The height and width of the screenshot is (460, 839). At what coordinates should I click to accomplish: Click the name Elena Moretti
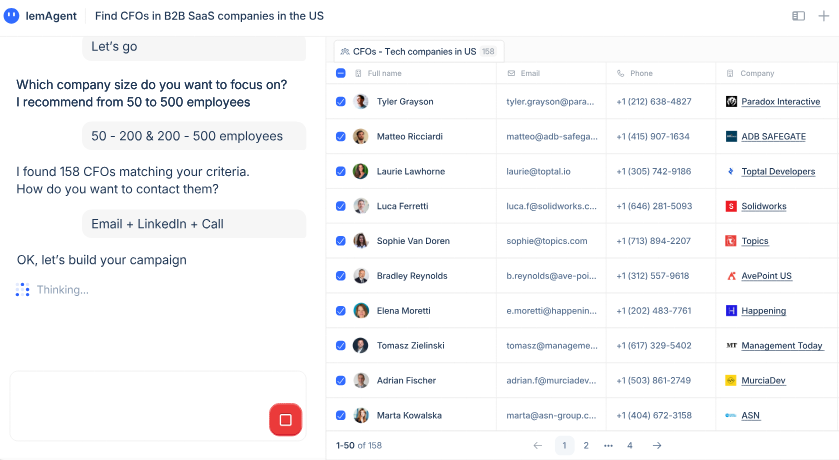click(x=403, y=311)
